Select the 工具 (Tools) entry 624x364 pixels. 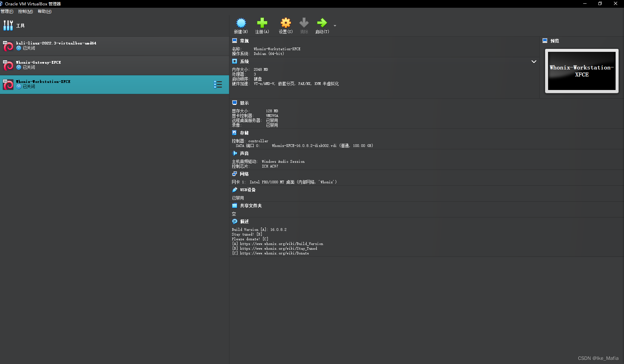coord(114,26)
